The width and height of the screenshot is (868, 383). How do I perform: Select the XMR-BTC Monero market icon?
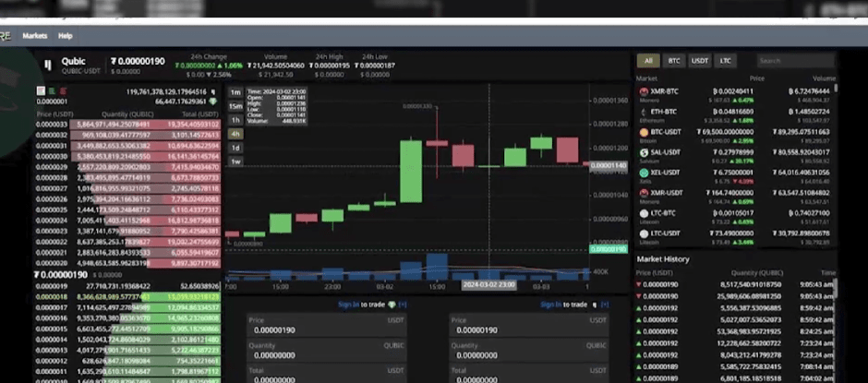click(644, 91)
